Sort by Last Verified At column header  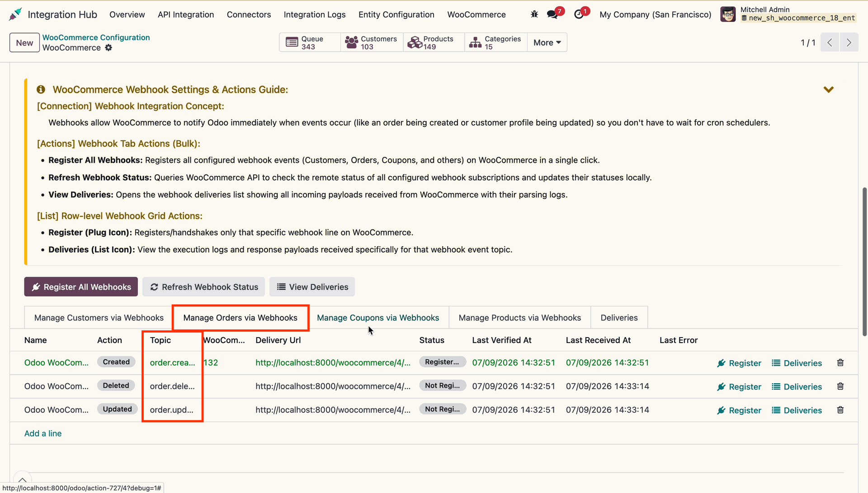[x=502, y=340]
